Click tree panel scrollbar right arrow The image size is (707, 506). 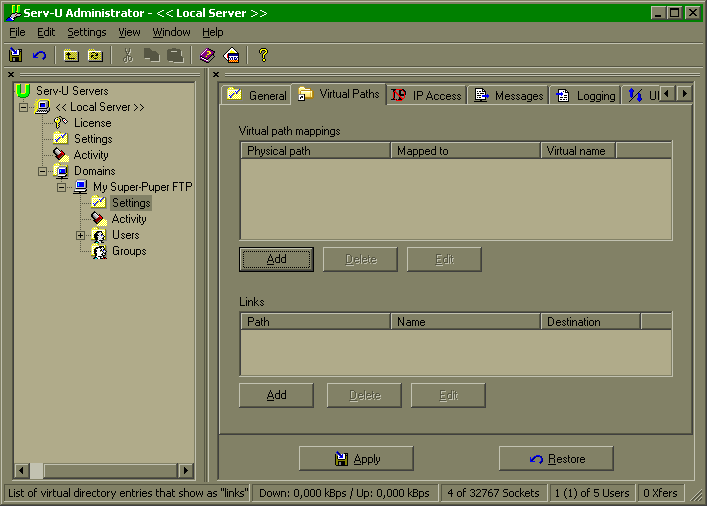coord(185,471)
